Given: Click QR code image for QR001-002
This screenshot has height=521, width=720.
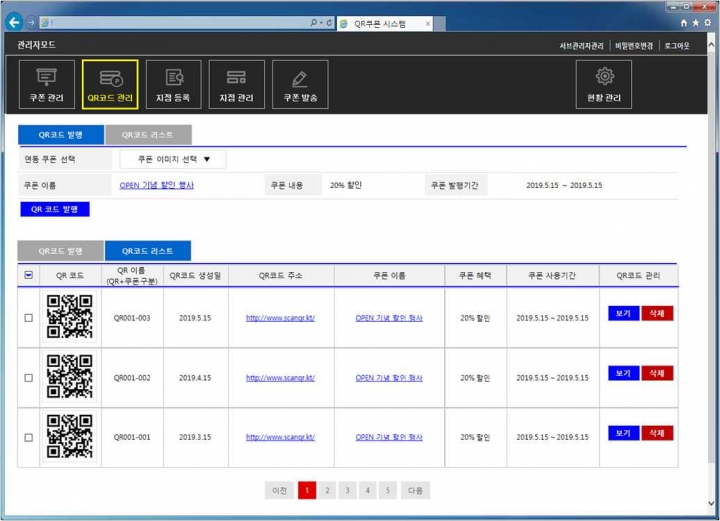Looking at the screenshot, I should coord(70,377).
